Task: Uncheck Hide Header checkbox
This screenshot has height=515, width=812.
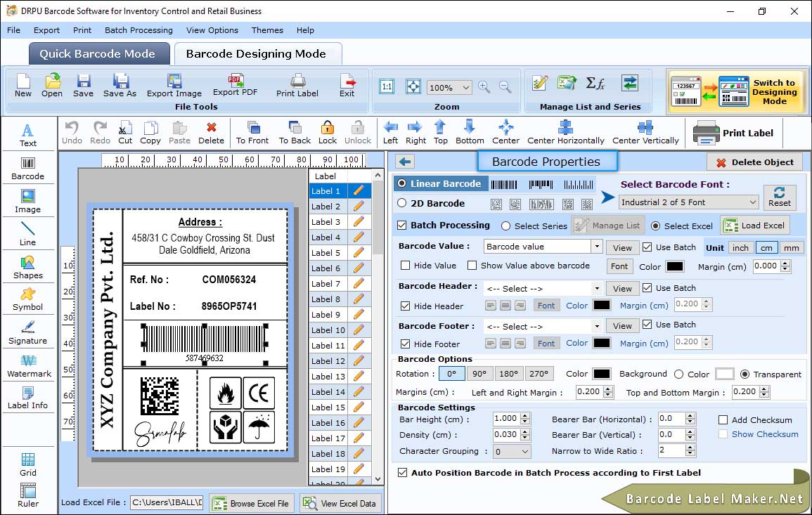Action: click(406, 306)
